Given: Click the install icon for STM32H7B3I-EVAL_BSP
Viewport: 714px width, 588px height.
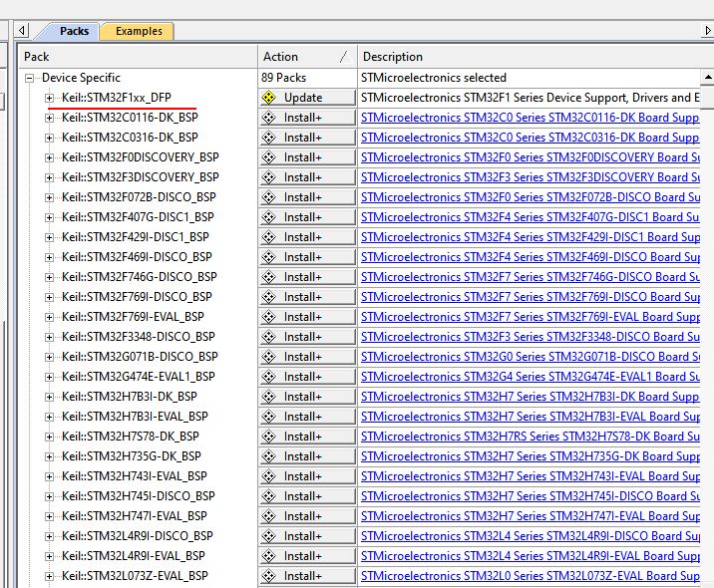Looking at the screenshot, I should pyautogui.click(x=268, y=417).
